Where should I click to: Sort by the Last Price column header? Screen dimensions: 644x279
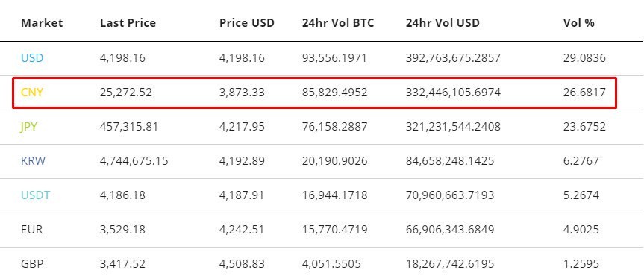coord(128,23)
